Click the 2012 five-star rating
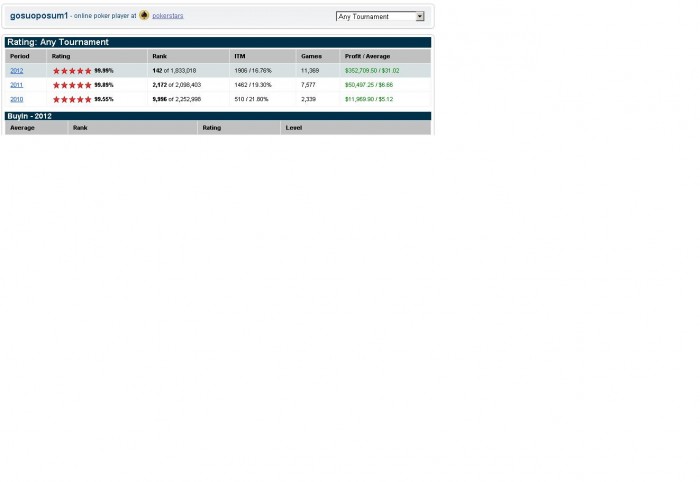This screenshot has width=700, height=482. [72, 71]
